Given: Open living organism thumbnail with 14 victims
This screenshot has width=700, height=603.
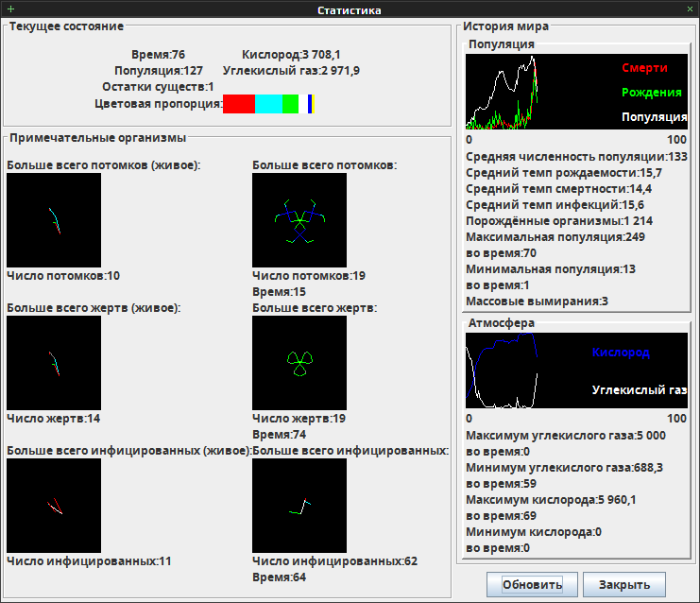Looking at the screenshot, I should pyautogui.click(x=54, y=363).
